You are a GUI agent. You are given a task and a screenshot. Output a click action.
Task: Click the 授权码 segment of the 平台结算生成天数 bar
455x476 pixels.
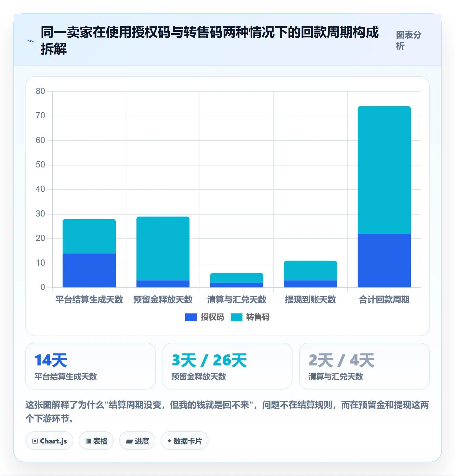(x=89, y=270)
